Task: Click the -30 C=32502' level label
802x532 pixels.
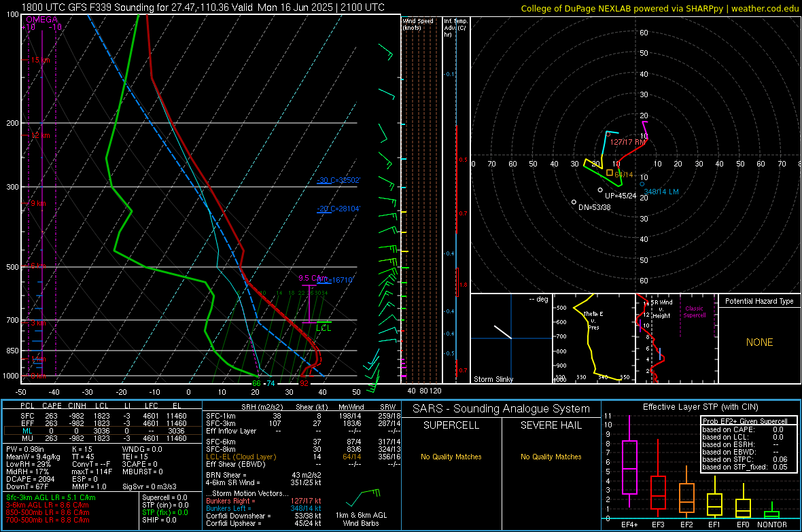Action: 338,180
